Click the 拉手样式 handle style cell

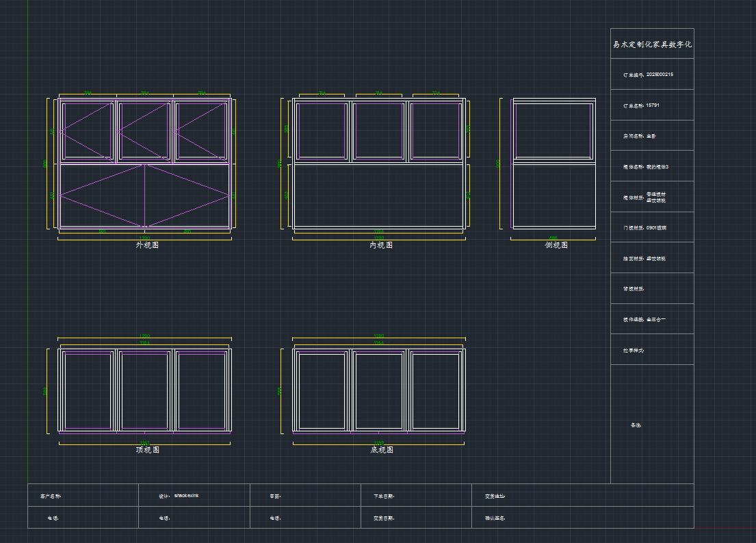pyautogui.click(x=634, y=350)
